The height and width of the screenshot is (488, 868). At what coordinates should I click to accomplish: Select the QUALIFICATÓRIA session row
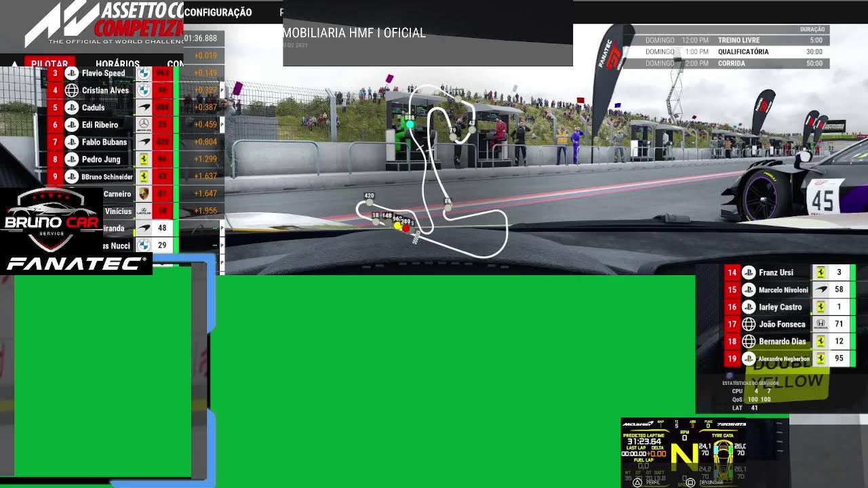(x=726, y=52)
